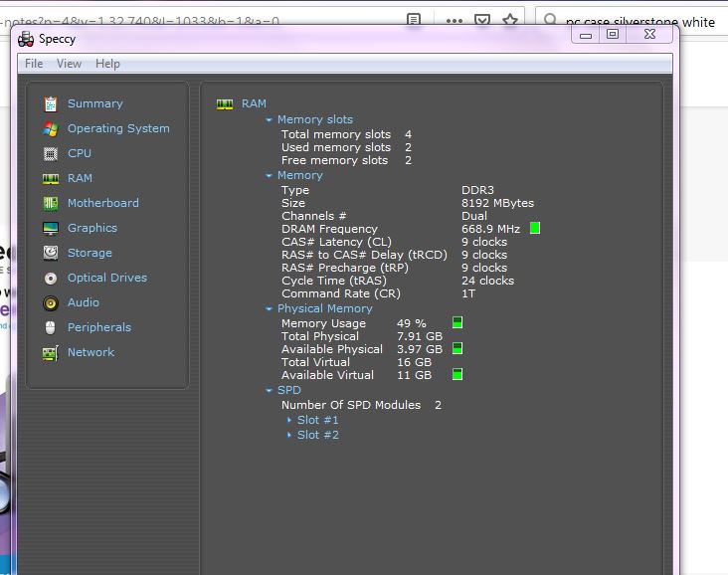
Task: Open the Operating System section
Action: click(118, 128)
